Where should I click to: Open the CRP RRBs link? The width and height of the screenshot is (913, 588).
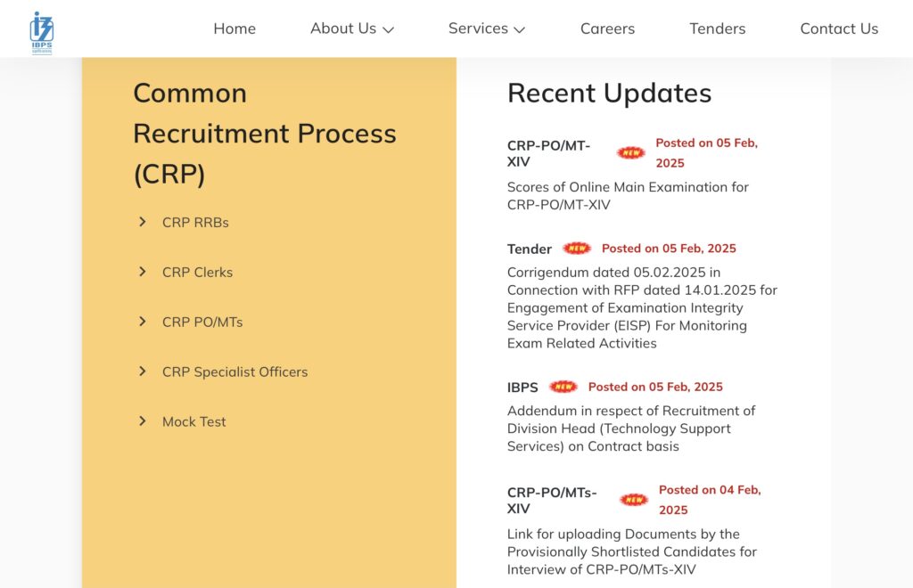tap(195, 222)
